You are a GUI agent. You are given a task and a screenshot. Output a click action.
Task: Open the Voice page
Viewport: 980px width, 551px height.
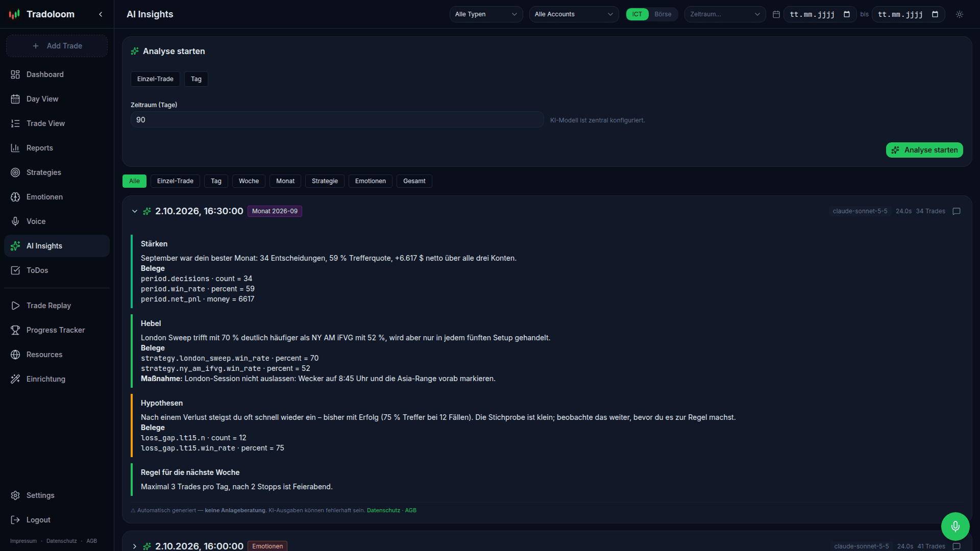coord(57,221)
